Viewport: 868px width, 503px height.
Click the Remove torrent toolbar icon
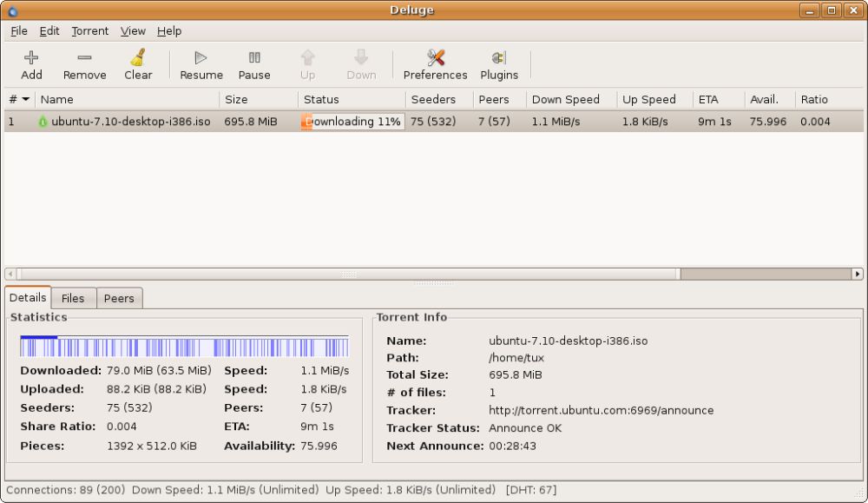click(x=84, y=57)
